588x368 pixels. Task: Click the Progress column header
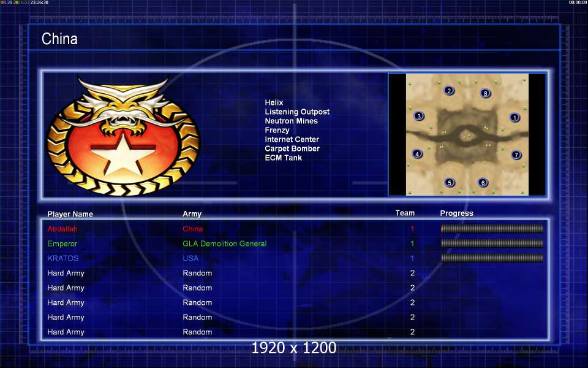456,213
